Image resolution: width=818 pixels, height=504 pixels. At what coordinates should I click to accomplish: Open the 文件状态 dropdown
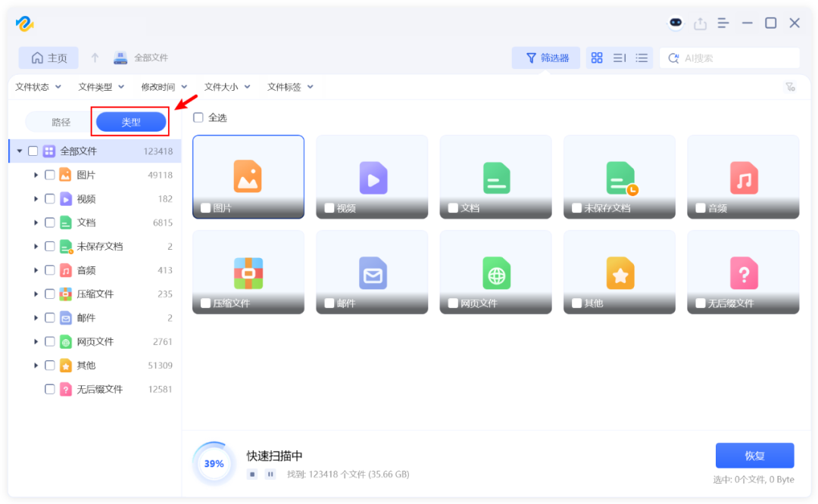tap(38, 87)
